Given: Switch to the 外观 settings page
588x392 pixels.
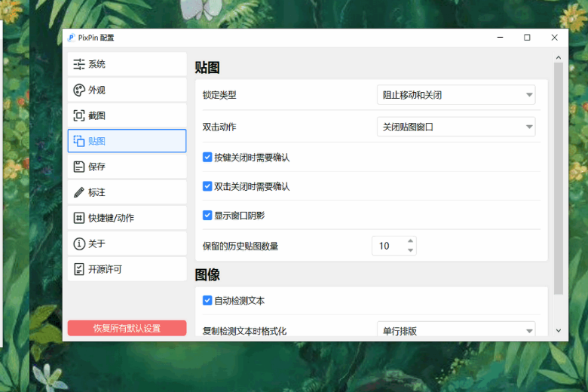Looking at the screenshot, I should (x=127, y=90).
